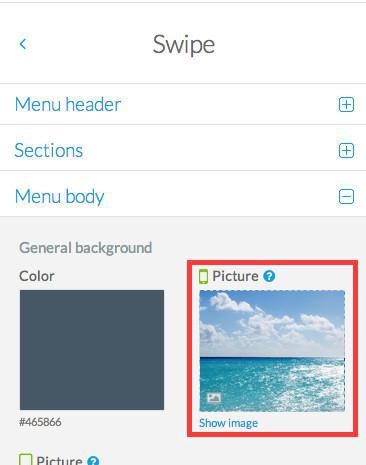Open the Sections title row

coord(183,150)
